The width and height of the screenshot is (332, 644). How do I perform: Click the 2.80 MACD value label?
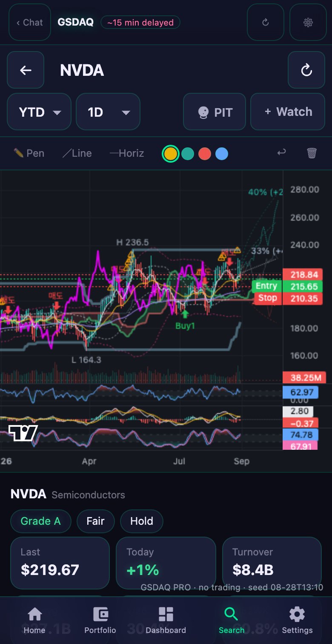[x=298, y=411]
